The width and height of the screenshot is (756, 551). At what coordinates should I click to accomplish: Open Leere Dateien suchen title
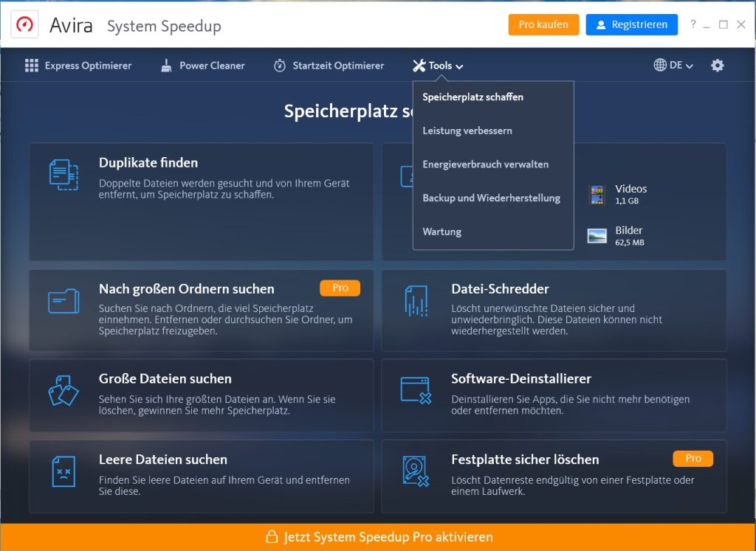pos(163,460)
